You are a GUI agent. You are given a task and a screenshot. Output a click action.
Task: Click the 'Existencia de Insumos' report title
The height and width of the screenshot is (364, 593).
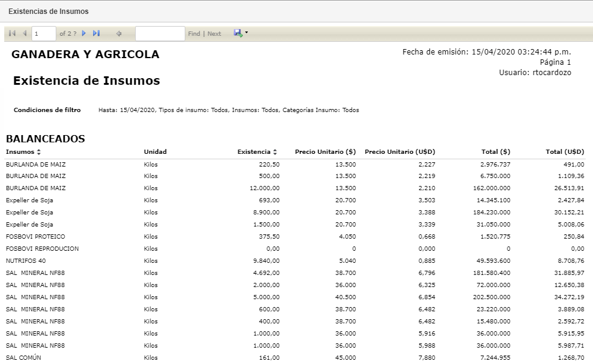(x=87, y=81)
